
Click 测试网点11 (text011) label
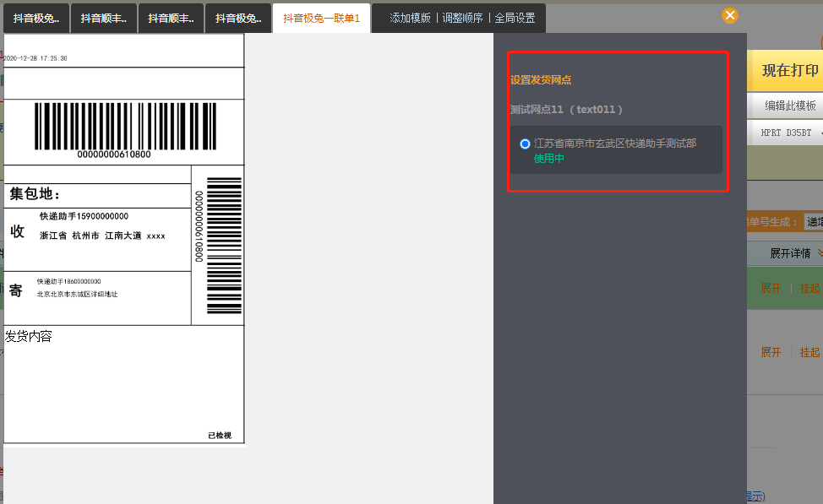(566, 109)
